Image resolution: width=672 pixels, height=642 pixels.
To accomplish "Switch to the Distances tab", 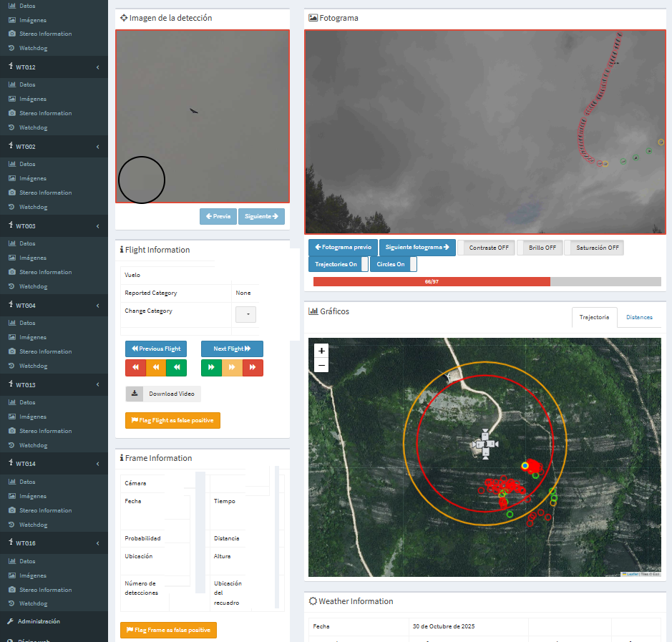I will pos(639,317).
